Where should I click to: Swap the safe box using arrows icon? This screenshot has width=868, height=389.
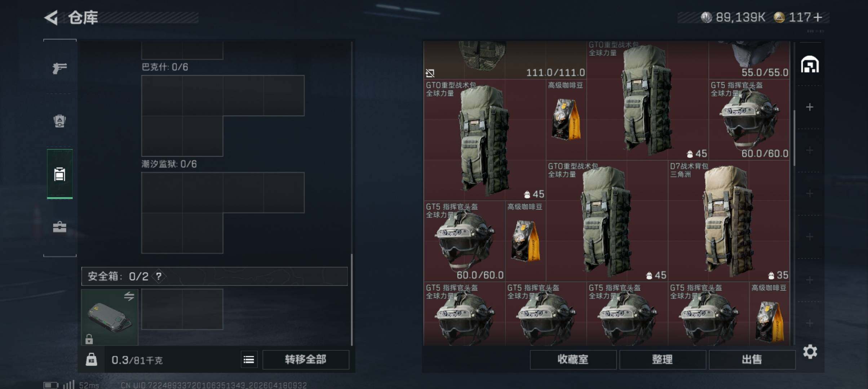point(129,296)
